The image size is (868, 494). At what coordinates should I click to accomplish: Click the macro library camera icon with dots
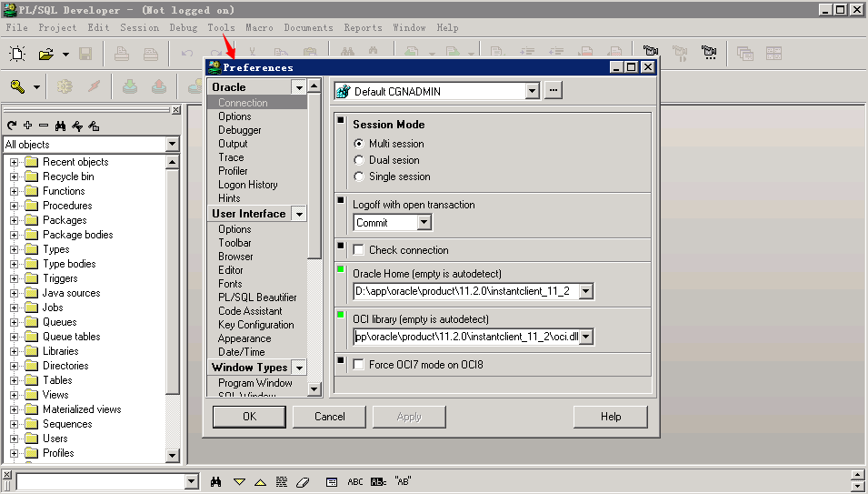[709, 53]
